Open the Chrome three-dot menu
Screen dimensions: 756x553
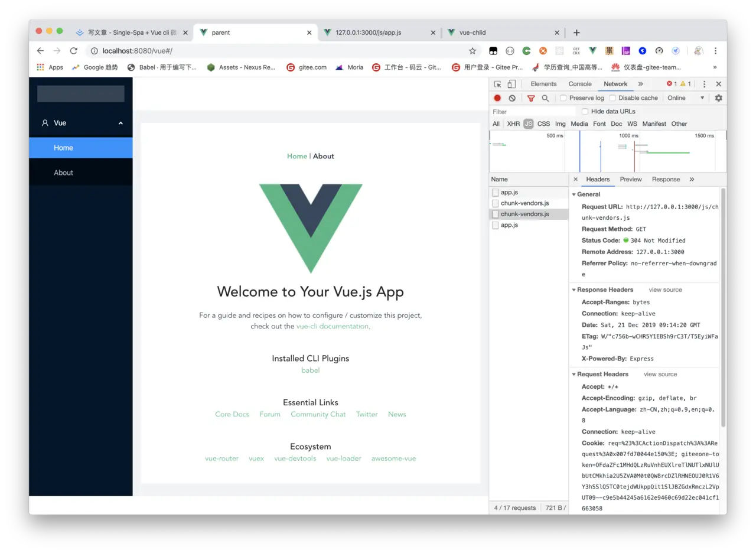click(715, 51)
